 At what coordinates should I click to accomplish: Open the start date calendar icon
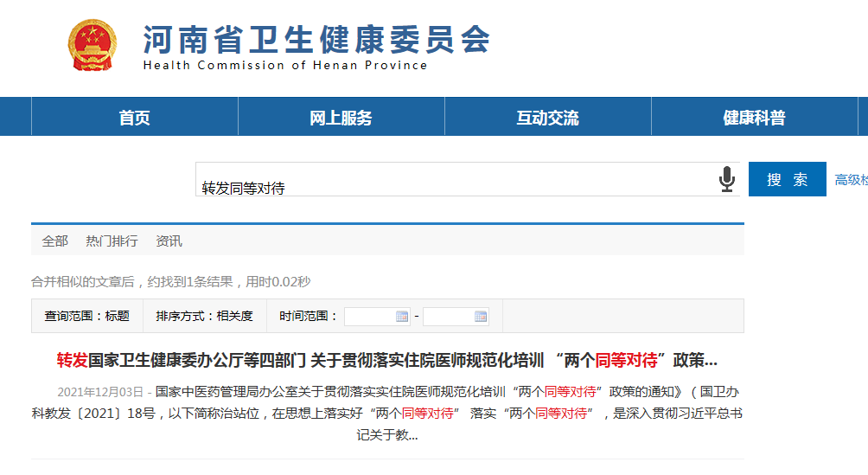coord(402,317)
